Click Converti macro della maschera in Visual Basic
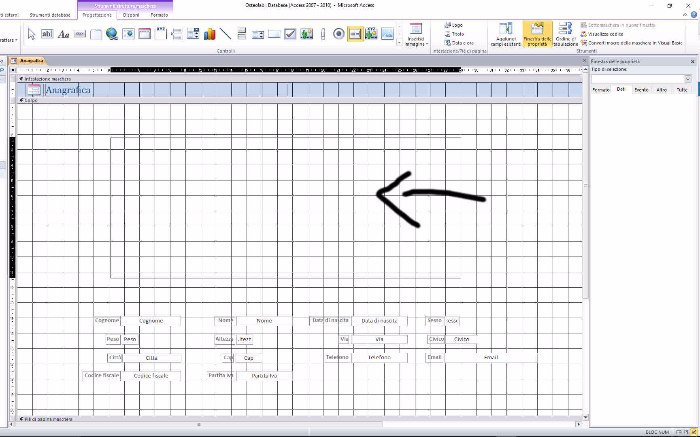Screen dimensions: 700x437 pyautogui.click(x=632, y=43)
